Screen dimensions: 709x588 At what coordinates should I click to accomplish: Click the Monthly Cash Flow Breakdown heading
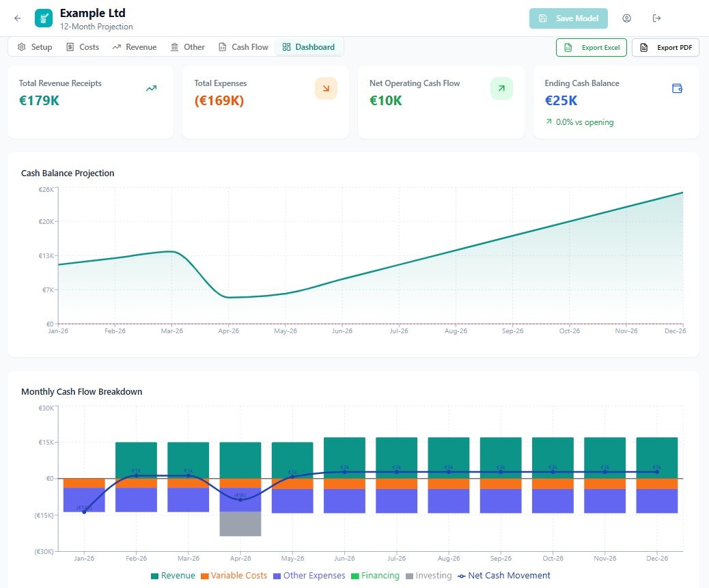tap(82, 392)
